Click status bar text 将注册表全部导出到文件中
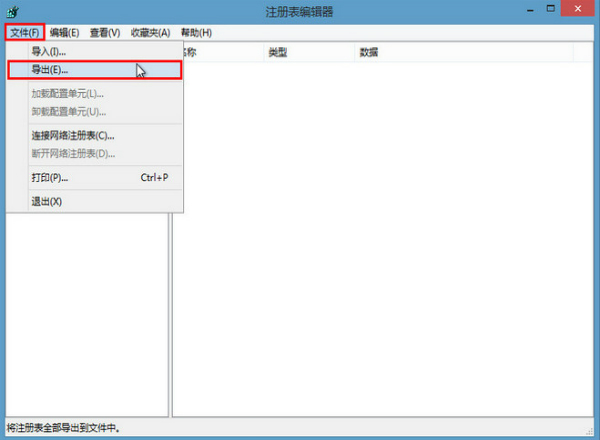This screenshot has height=440, width=600. [64, 428]
